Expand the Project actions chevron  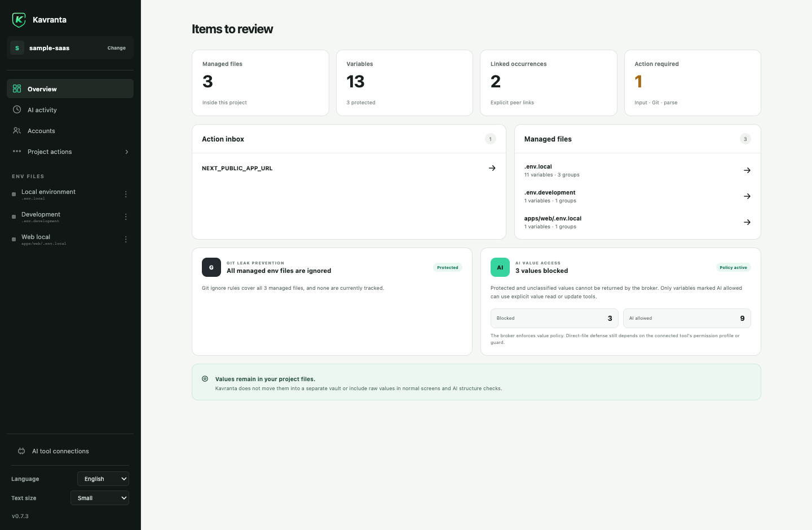(127, 152)
